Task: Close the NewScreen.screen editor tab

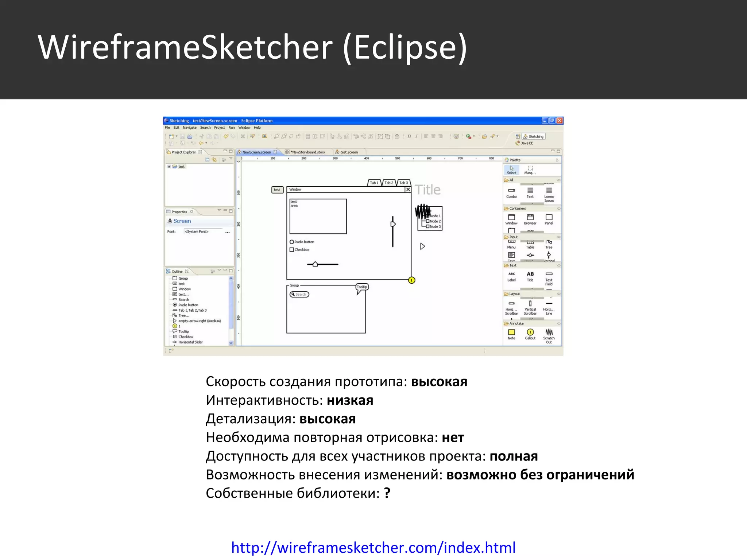Action: point(275,152)
